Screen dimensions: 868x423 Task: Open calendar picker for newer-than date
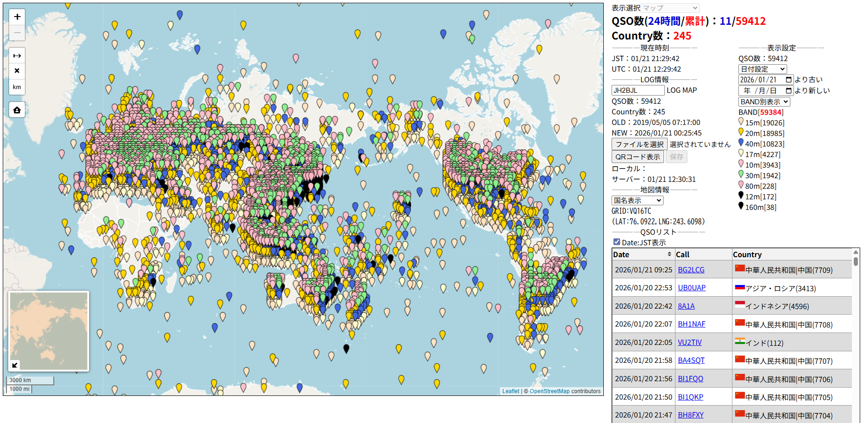789,91
